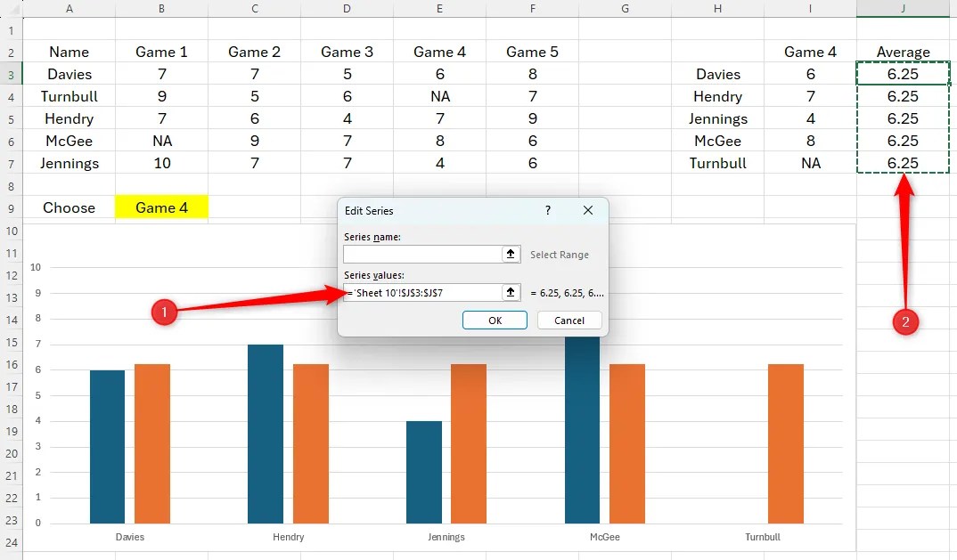This screenshot has width=957, height=560.
Task: Click OK to apply the series values
Action: coord(495,320)
